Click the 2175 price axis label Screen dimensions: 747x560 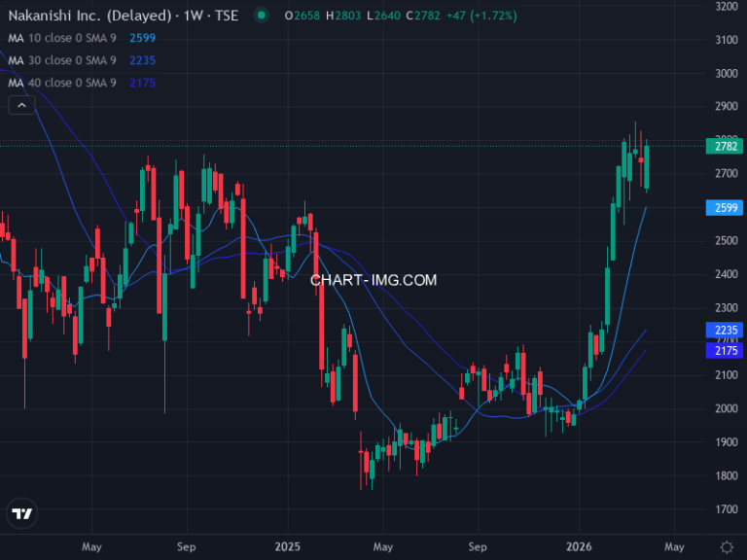coord(724,350)
